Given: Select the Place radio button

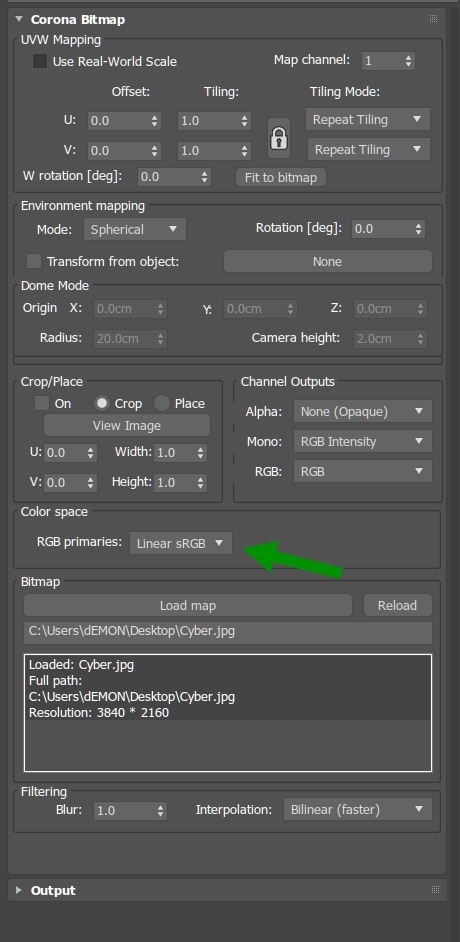Looking at the screenshot, I should pos(162,403).
